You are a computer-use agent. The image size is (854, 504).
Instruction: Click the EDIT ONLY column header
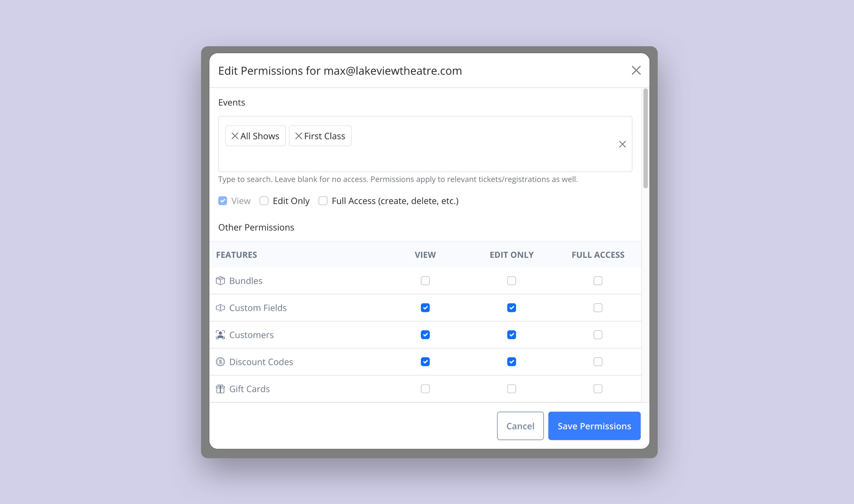(x=511, y=255)
